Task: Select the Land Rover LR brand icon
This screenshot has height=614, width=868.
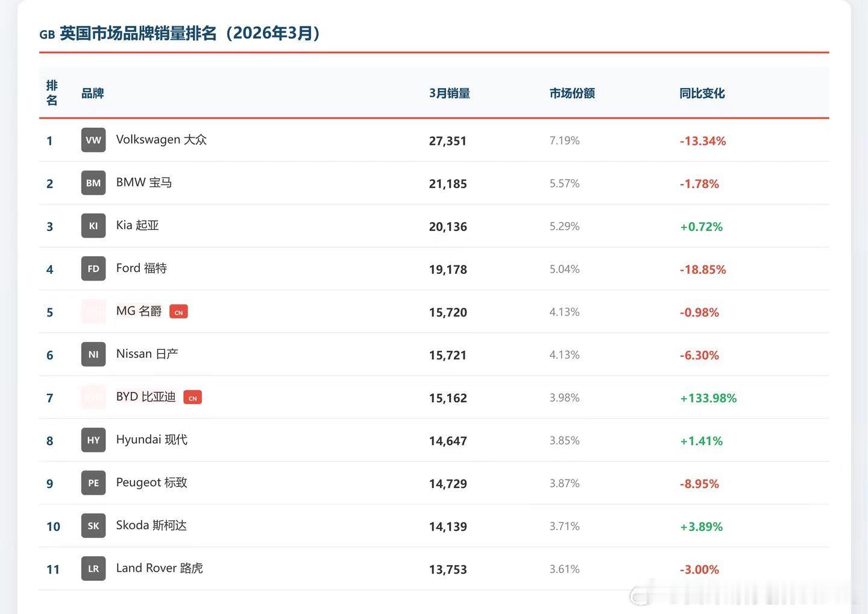Action: coord(93,568)
